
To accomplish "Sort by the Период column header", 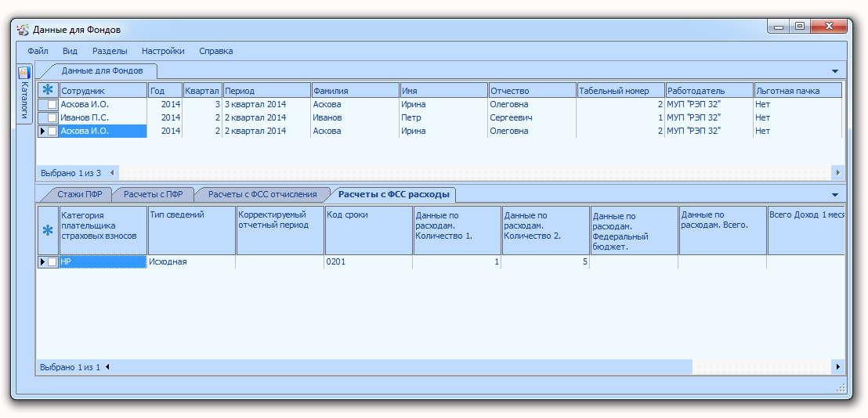I will (266, 91).
